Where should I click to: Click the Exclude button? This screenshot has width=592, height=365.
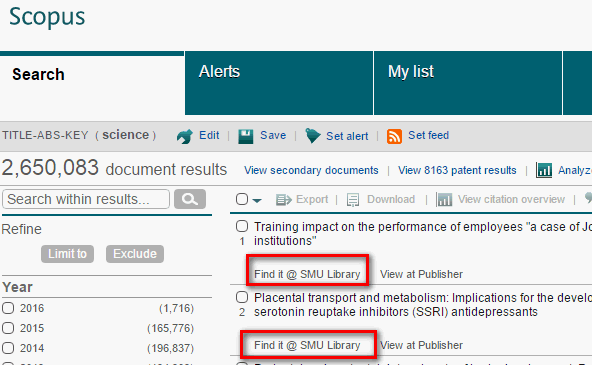pos(135,254)
